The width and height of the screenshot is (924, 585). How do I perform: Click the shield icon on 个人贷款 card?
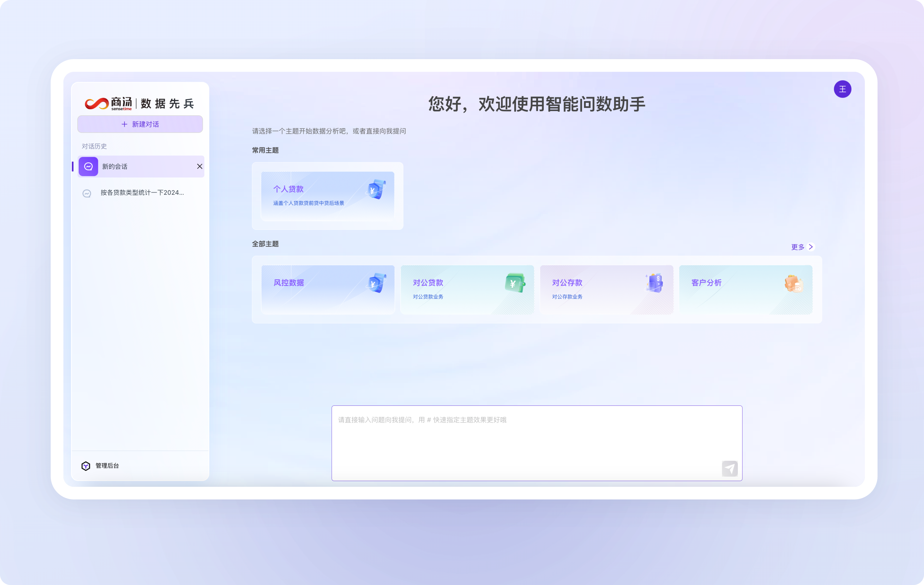pyautogui.click(x=376, y=189)
